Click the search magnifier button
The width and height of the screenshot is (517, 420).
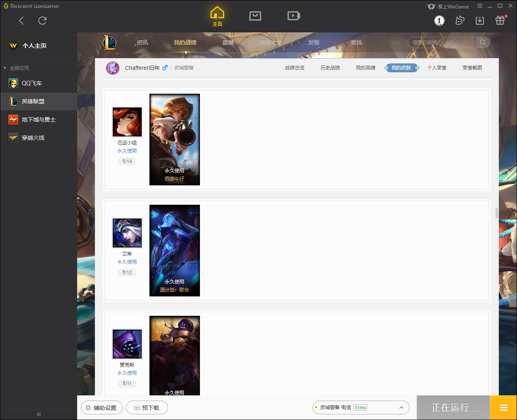483,42
